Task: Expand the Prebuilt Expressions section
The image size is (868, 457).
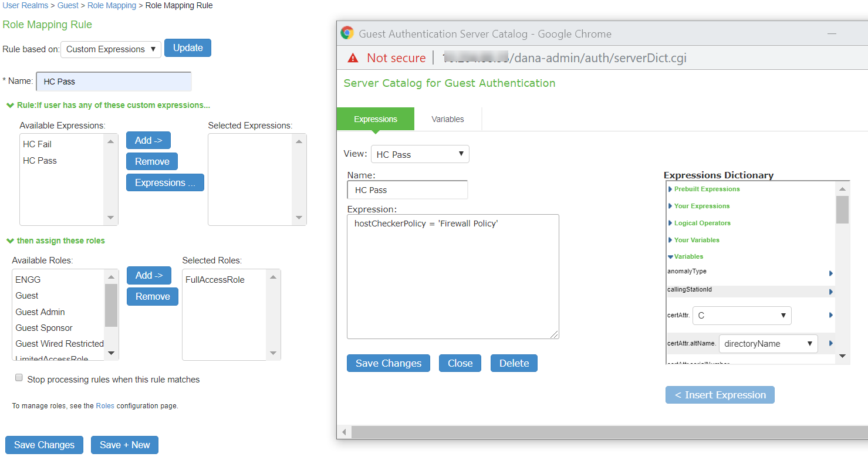Action: pyautogui.click(x=706, y=189)
